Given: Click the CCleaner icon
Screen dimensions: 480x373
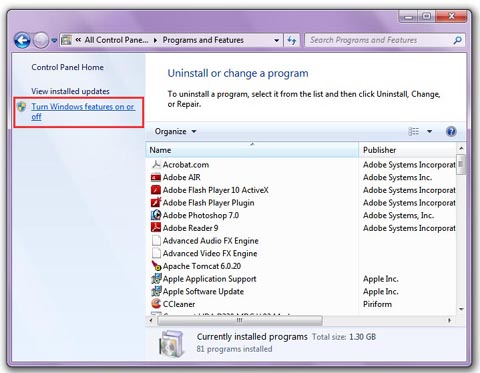Looking at the screenshot, I should [156, 304].
